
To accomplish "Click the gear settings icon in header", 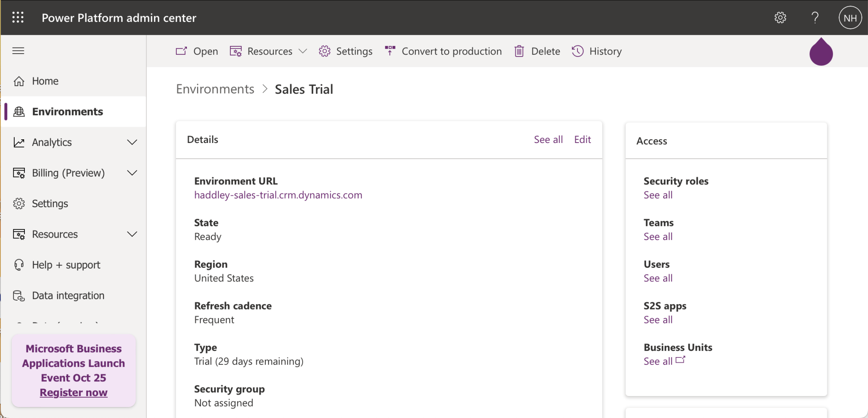I will pos(780,17).
